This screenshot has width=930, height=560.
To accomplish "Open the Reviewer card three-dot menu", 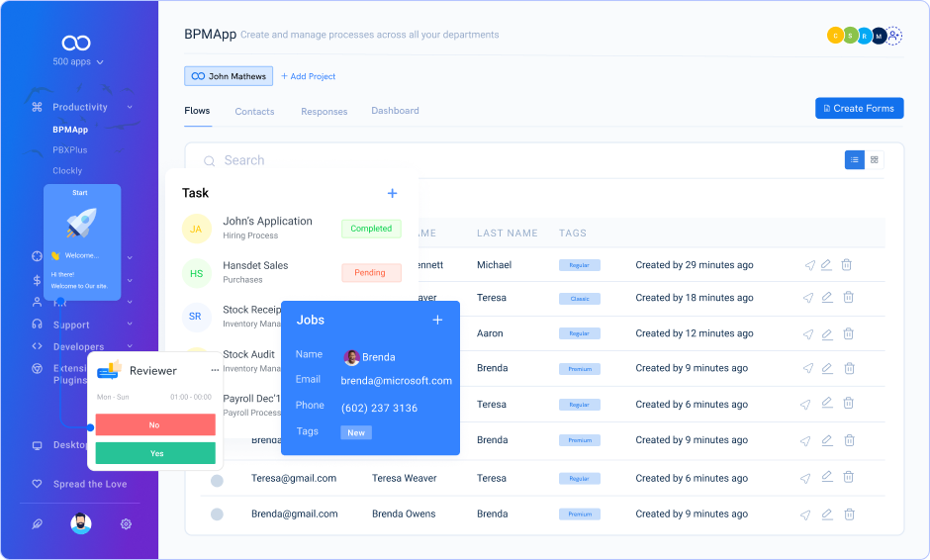I will [x=215, y=370].
